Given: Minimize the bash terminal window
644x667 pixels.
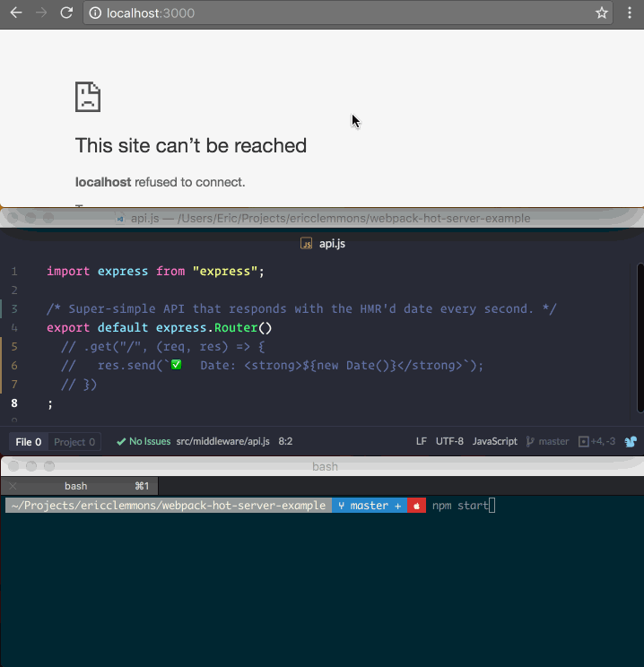Looking at the screenshot, I should [31, 466].
